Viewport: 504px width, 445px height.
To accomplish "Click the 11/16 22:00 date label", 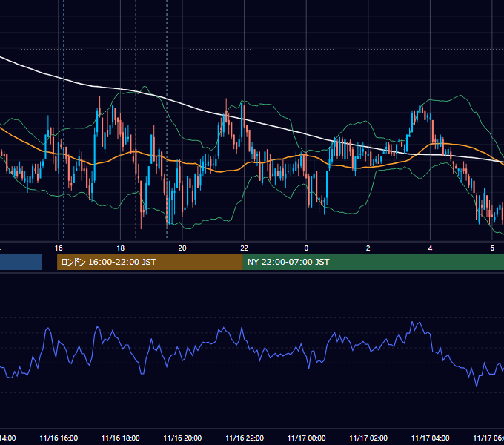I will click(x=245, y=438).
